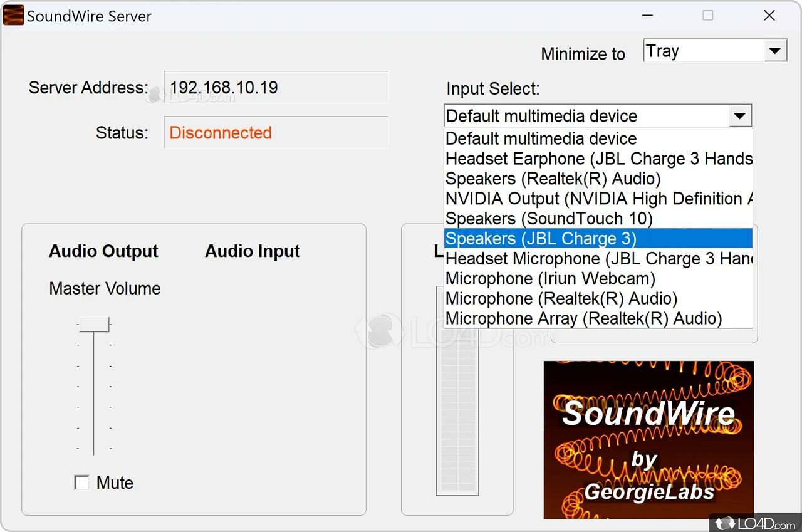The width and height of the screenshot is (802, 532).
Task: Select Speakers (SoundTouch 10) option
Action: [598, 219]
